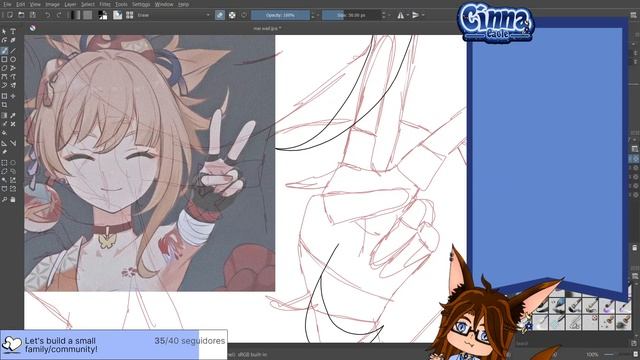The image size is (640, 360).
Task: Toggle Preserve Alpha
Action: pos(232,15)
